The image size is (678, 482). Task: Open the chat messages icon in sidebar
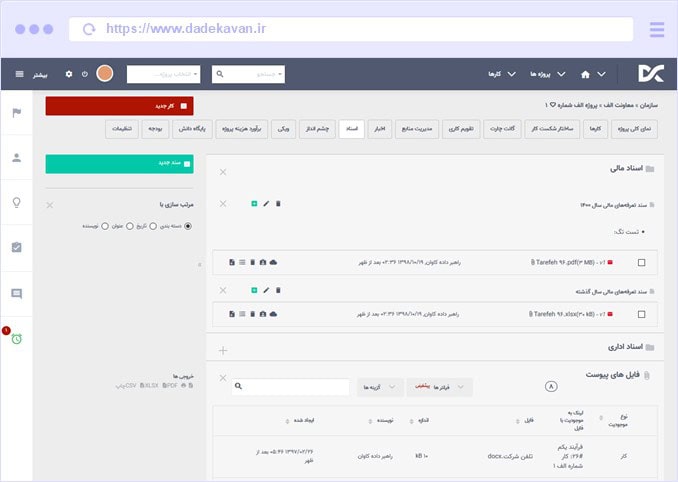tap(16, 293)
